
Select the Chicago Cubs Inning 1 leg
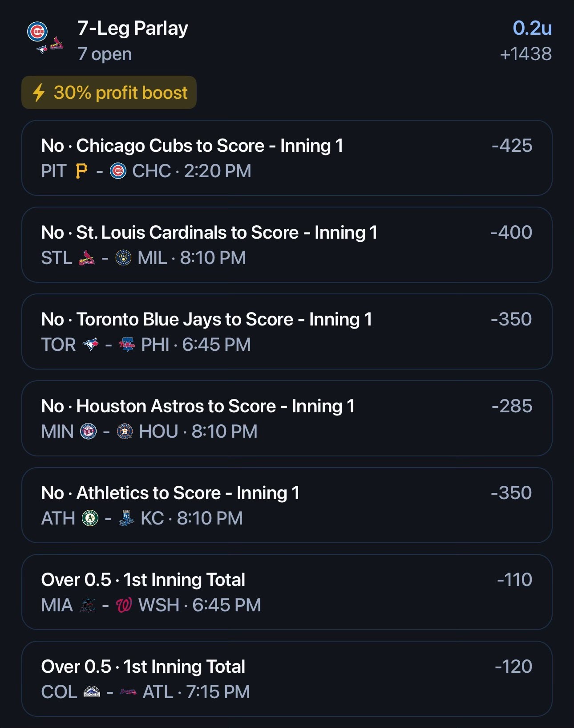tap(287, 158)
